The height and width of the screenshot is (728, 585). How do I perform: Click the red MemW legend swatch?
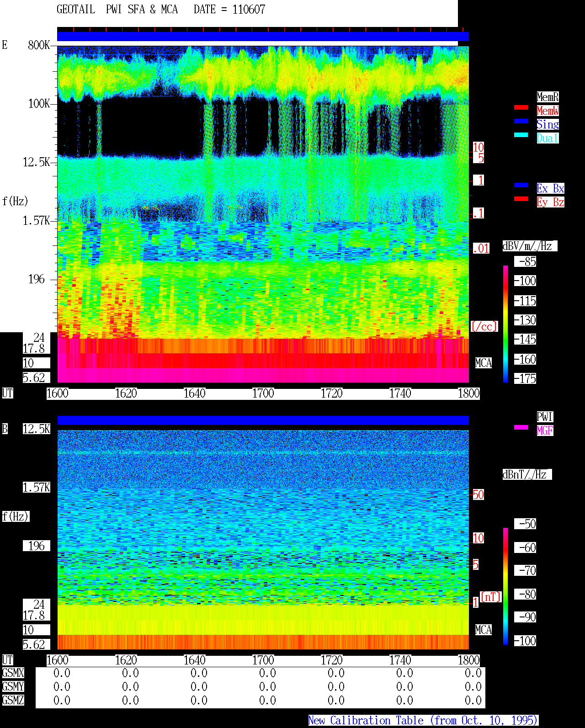(521, 107)
